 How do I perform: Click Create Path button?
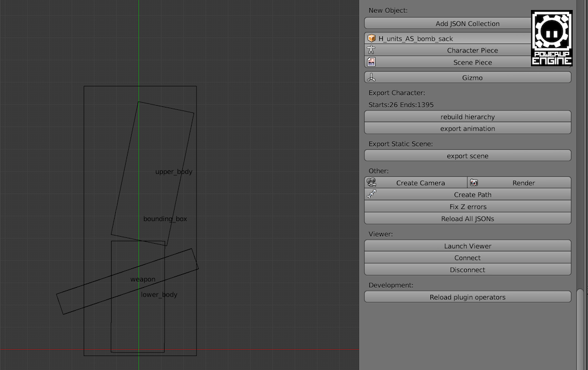pyautogui.click(x=467, y=194)
